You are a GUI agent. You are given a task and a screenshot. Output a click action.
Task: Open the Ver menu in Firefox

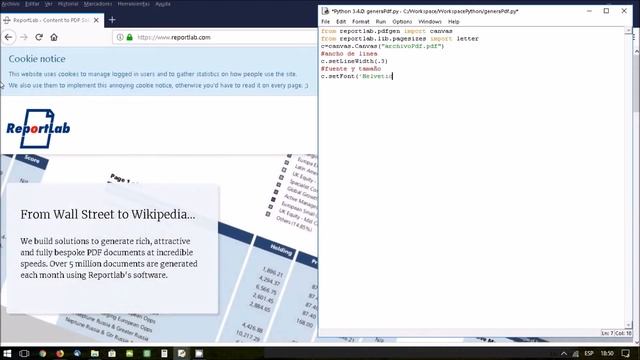[x=49, y=4]
